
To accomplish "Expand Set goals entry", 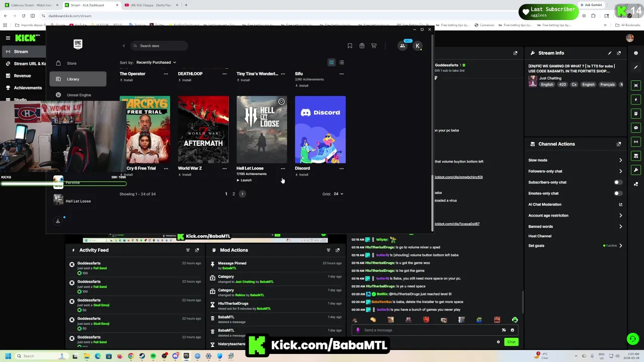I will (620, 246).
